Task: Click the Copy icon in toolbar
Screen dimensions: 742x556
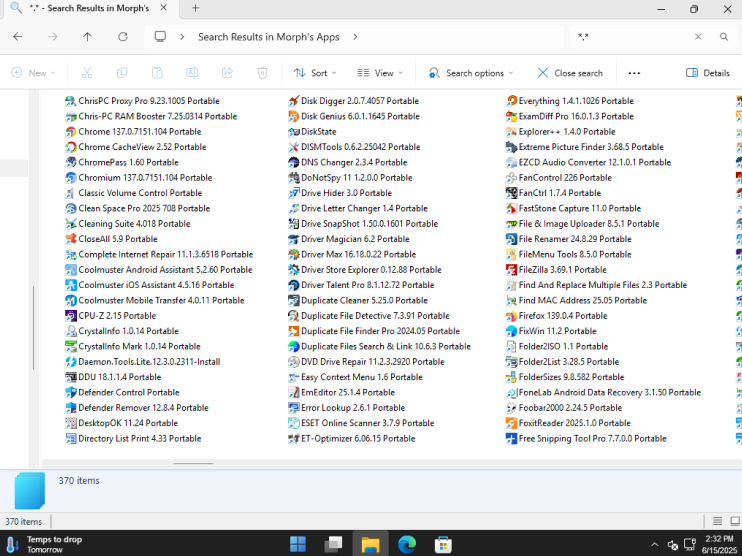Action: pyautogui.click(x=122, y=73)
